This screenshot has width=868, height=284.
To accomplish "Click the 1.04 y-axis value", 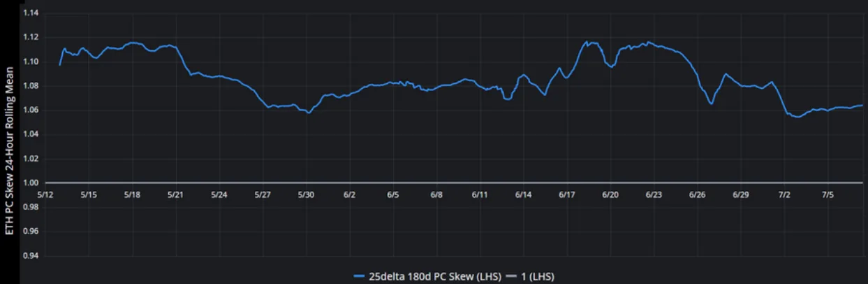I will [x=31, y=135].
